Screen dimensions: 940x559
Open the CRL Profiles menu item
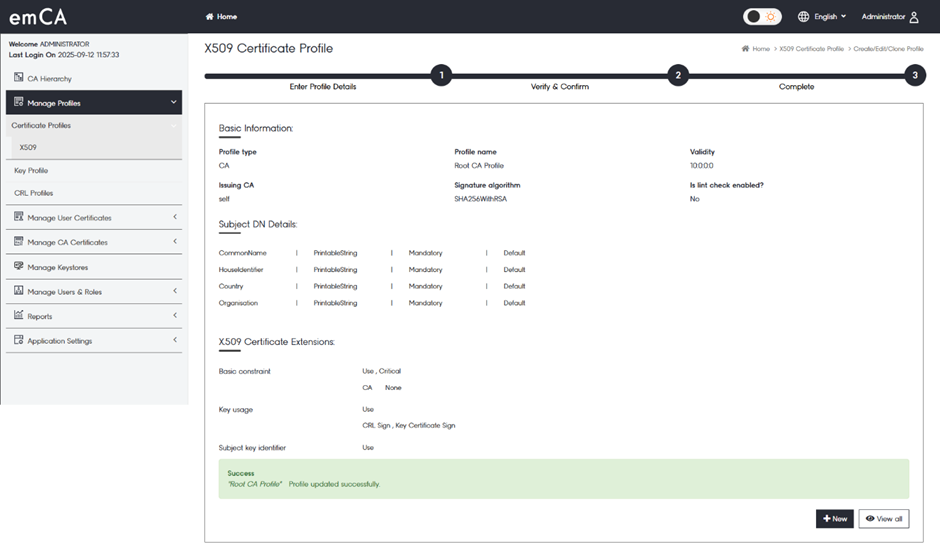34,193
